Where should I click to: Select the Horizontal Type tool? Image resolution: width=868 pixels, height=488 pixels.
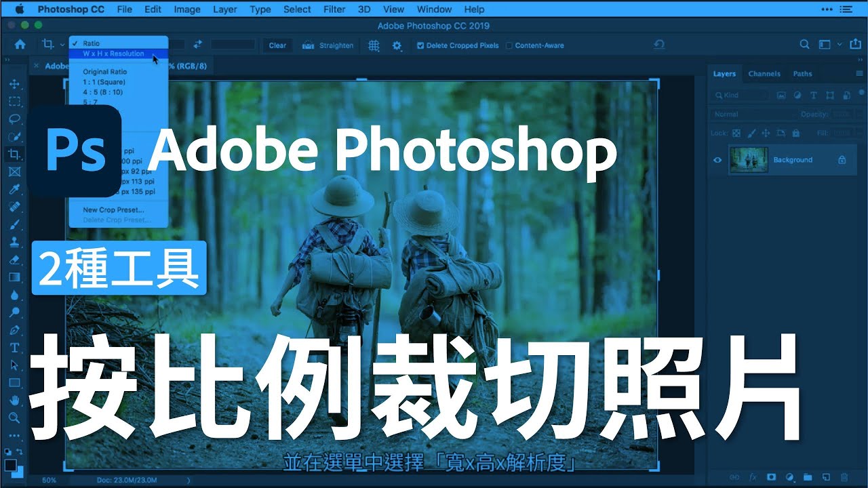click(14, 348)
